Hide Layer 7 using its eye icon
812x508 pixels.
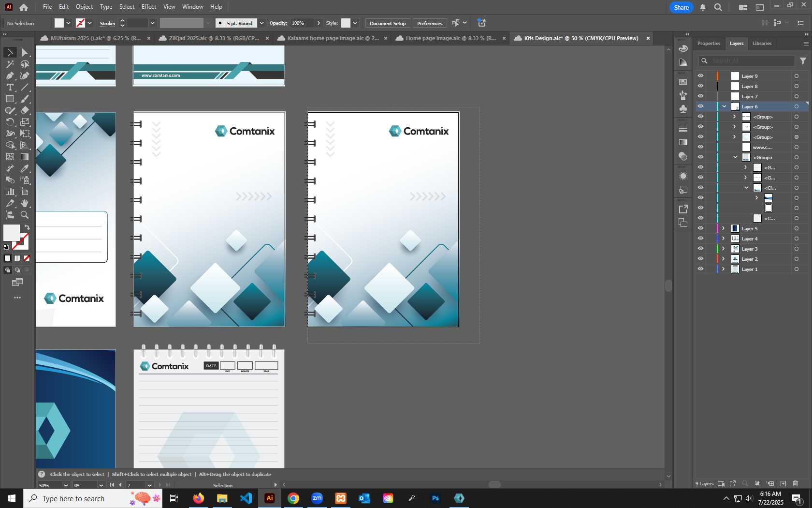click(x=700, y=96)
